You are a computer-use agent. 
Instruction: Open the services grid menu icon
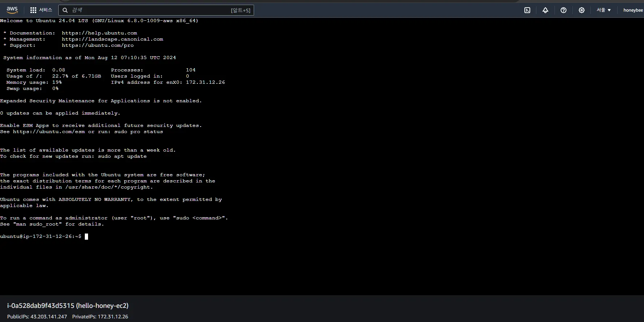click(x=33, y=10)
